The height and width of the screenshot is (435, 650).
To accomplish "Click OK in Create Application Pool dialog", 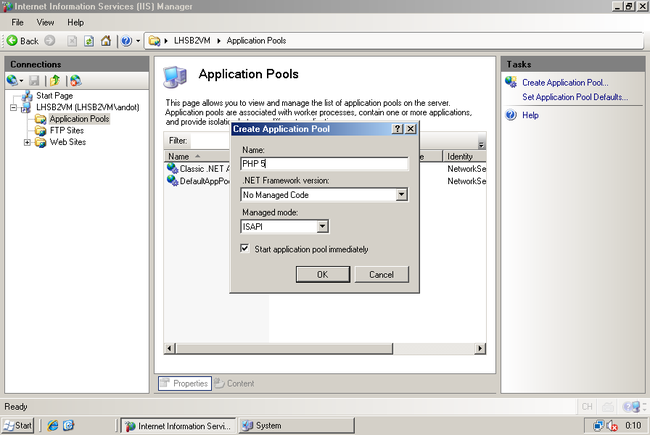I will pyautogui.click(x=323, y=274).
